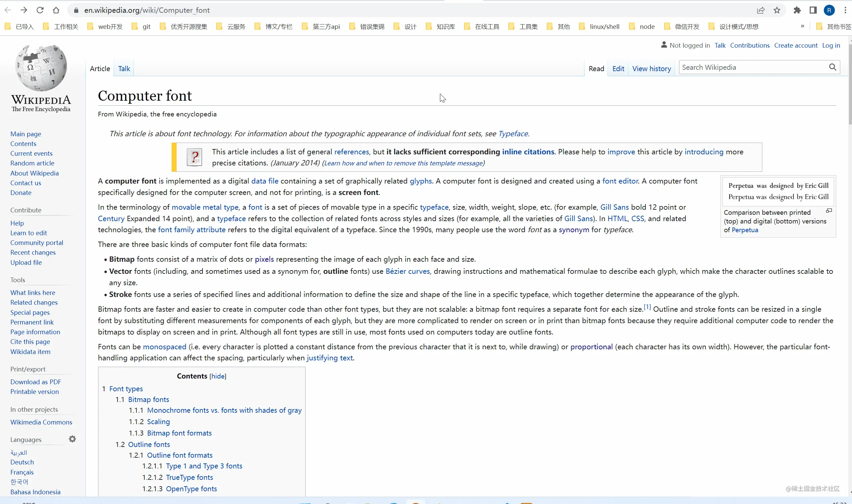Screen dimensions: 852x504
Task: Go to browser home page
Action: 56,10
